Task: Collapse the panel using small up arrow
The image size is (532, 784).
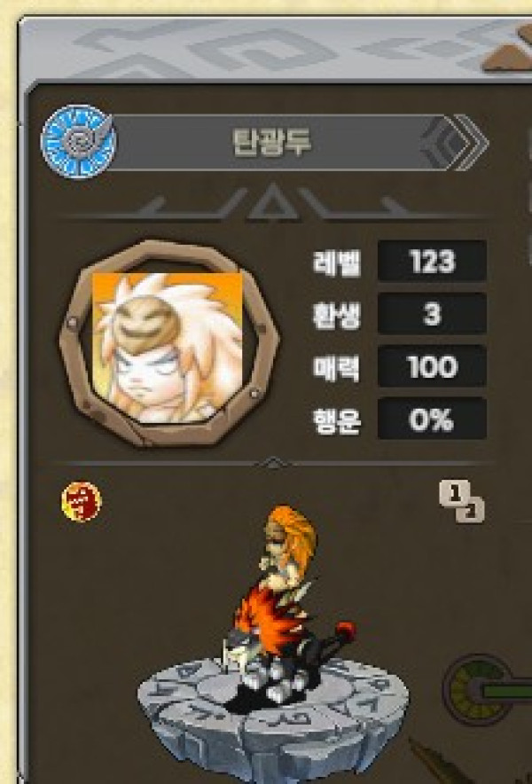Action: 271,462
